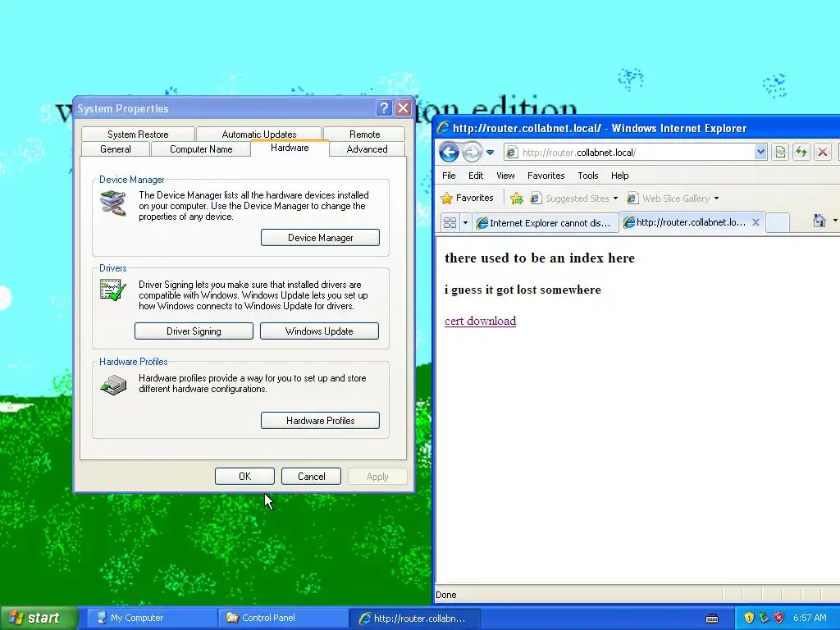Open the Edit menu in Internet Explorer

pos(476,176)
